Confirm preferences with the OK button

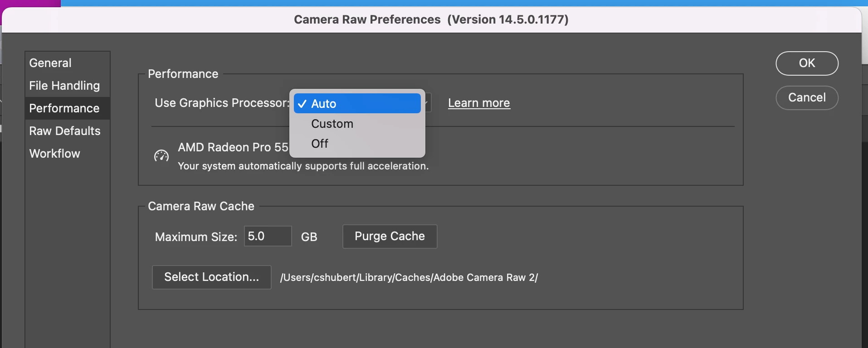(x=807, y=63)
